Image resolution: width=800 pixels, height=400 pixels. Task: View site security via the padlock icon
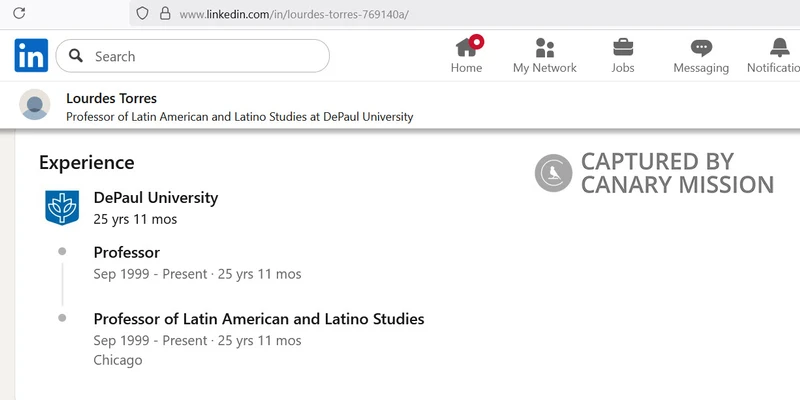pos(165,13)
